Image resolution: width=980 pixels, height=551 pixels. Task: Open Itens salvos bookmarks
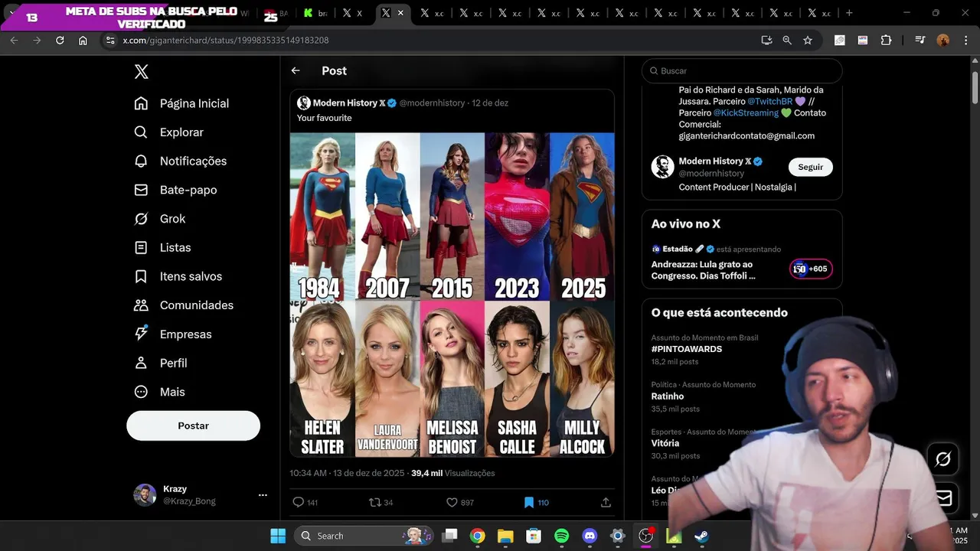pyautogui.click(x=178, y=276)
